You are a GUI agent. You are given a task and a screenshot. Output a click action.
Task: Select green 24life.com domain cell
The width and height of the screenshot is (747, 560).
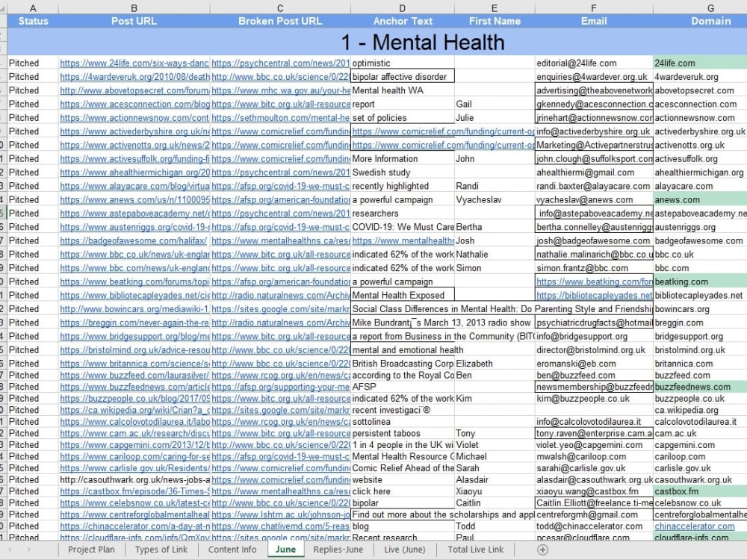700,63
